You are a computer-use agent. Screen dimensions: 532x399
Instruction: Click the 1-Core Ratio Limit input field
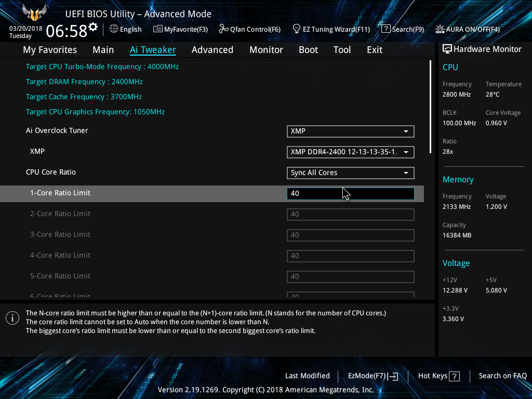pos(351,194)
